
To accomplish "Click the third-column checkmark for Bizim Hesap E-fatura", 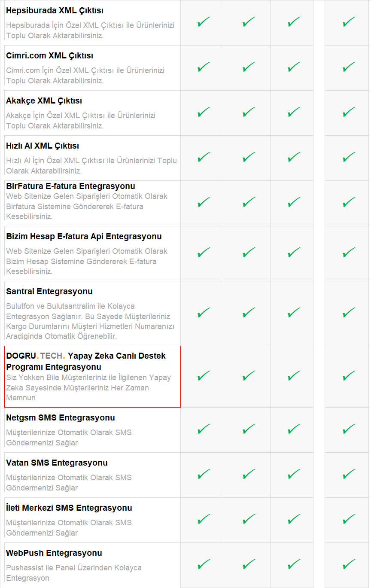I will (x=294, y=253).
